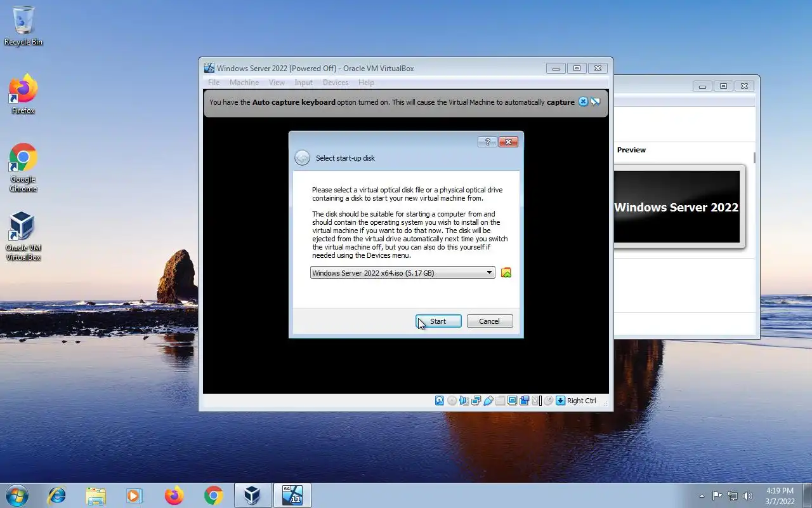Click the Right Ctrl host key label
The image size is (812, 508).
pyautogui.click(x=582, y=401)
